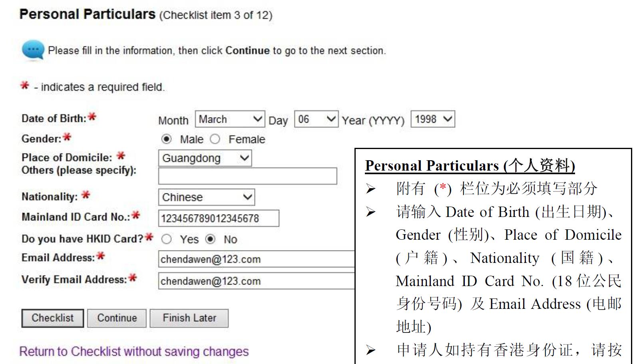This screenshot has height=364, width=641.
Task: Choose Yes for HKID Card
Action: pos(166,239)
